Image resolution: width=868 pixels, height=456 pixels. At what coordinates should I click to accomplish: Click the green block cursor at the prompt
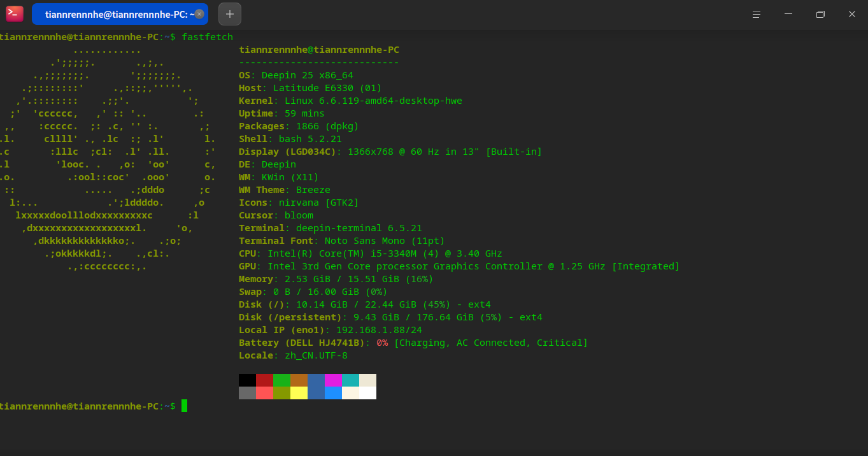(185, 406)
